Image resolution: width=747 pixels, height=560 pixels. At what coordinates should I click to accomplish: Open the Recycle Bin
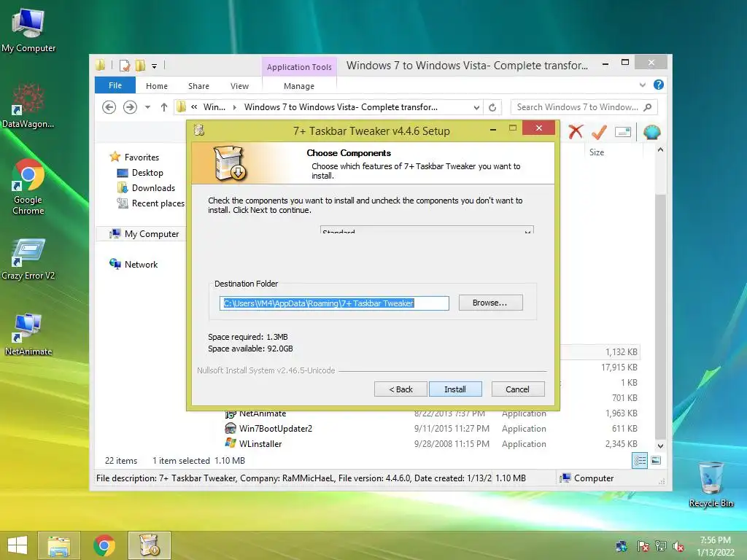pyautogui.click(x=711, y=484)
